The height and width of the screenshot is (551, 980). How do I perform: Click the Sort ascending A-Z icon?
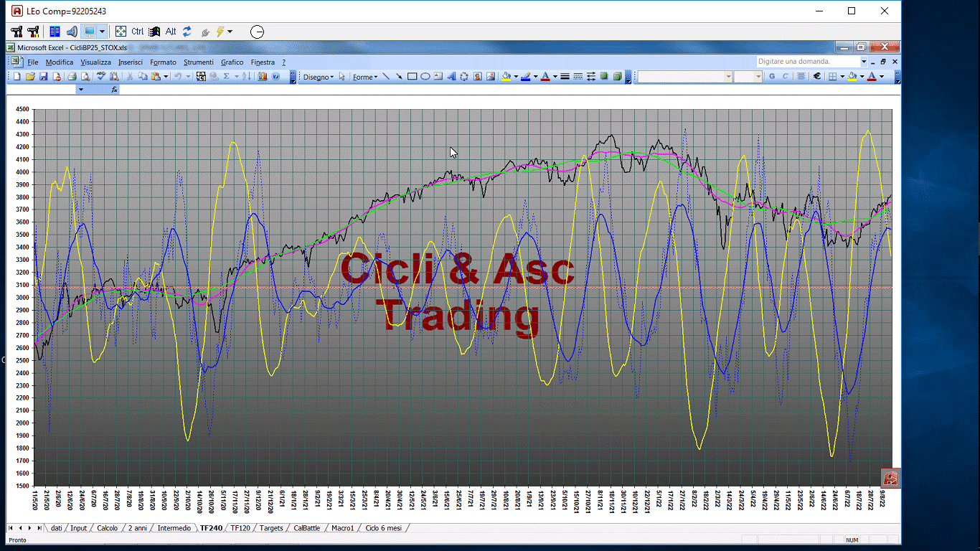click(246, 76)
